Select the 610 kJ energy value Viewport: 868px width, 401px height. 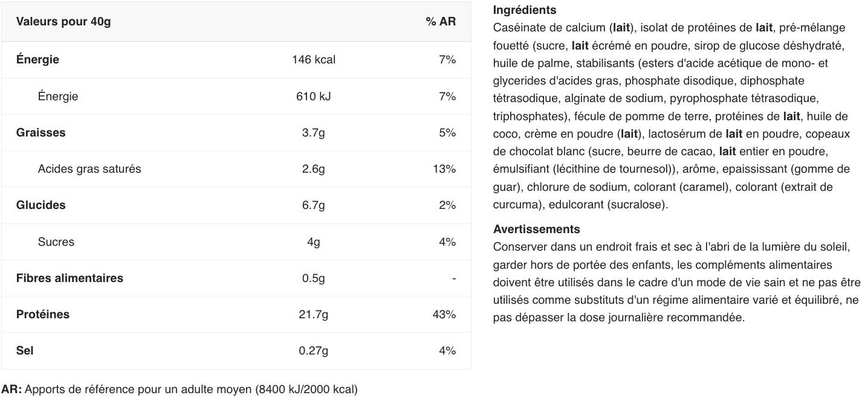tap(313, 97)
